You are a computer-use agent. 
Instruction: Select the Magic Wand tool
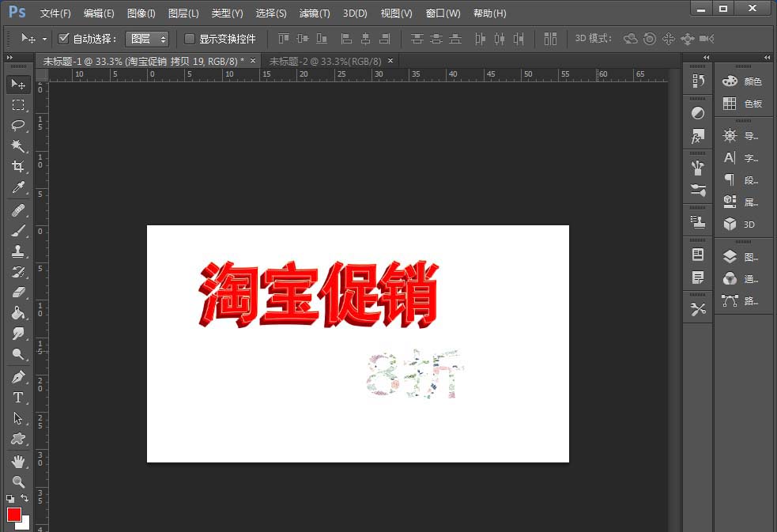point(18,145)
